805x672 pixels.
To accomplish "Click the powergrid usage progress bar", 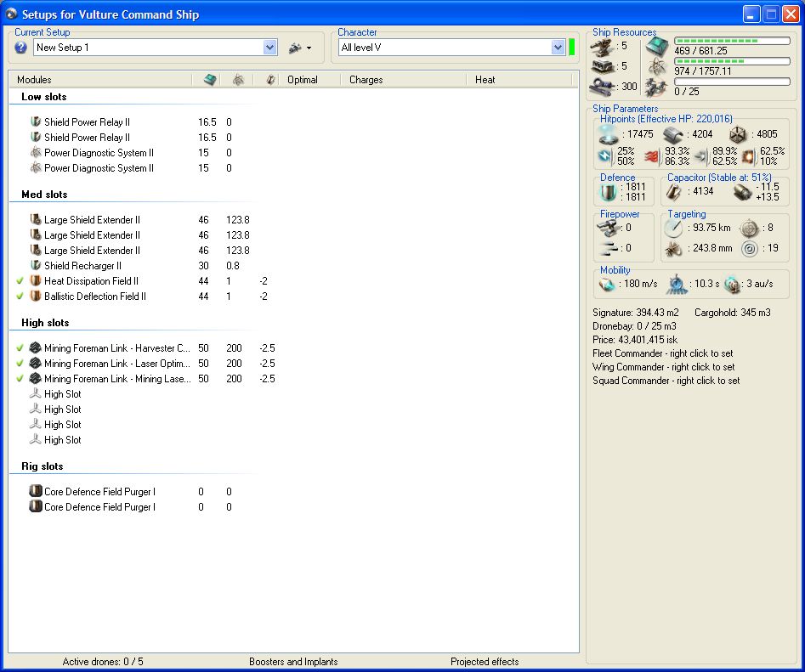I will [732, 61].
